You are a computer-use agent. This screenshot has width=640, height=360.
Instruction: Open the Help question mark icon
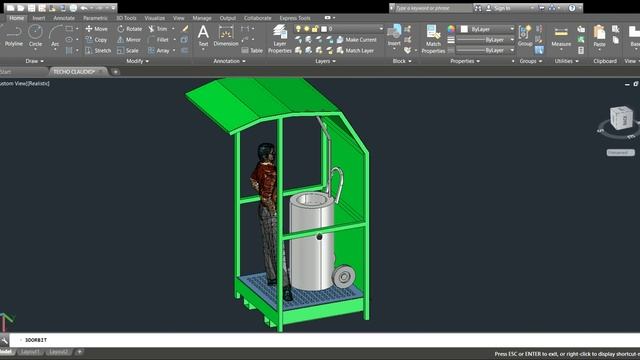pyautogui.click(x=572, y=8)
